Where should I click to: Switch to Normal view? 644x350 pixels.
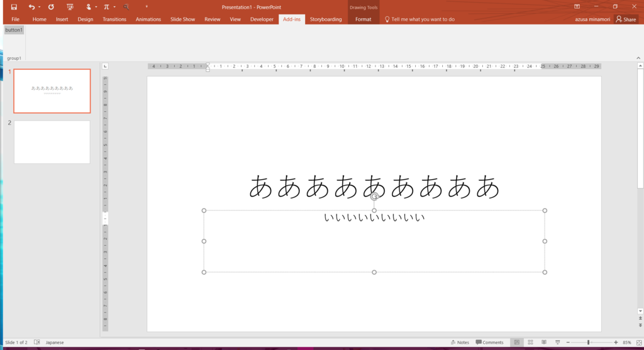click(517, 342)
